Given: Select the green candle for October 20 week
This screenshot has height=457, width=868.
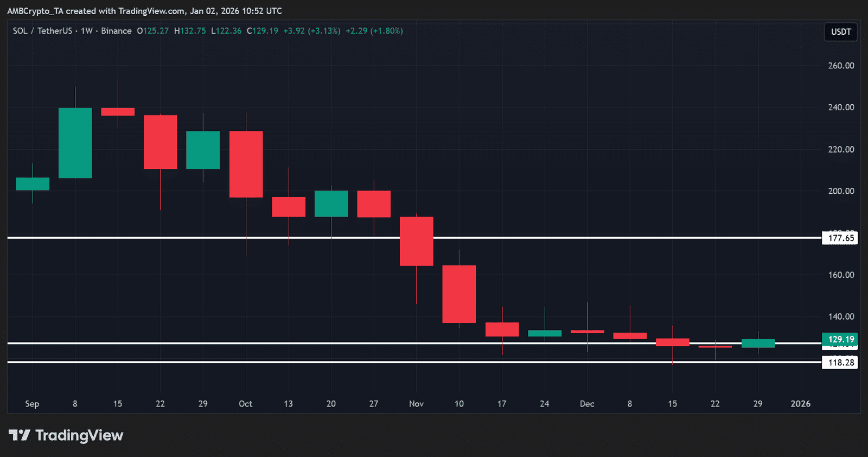Looking at the screenshot, I should pyautogui.click(x=331, y=204).
